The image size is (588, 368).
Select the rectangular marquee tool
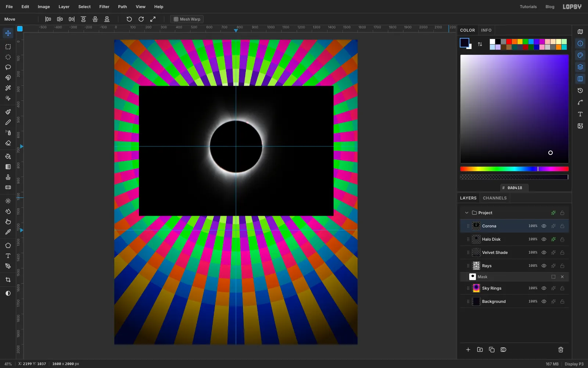8,47
